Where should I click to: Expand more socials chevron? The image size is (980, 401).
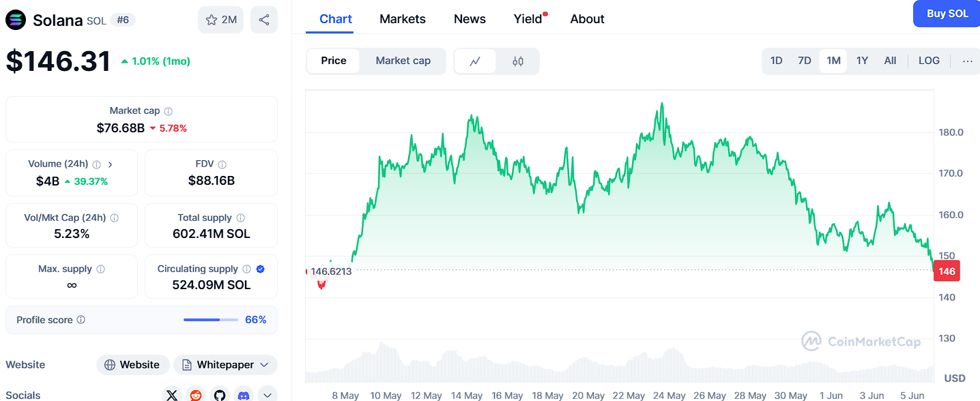[267, 395]
